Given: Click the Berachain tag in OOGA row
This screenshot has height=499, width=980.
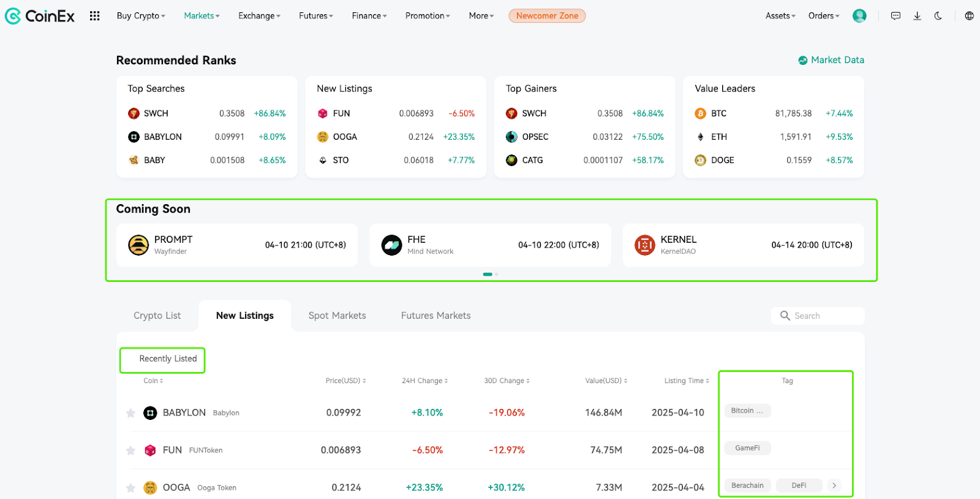Looking at the screenshot, I should 747,486.
